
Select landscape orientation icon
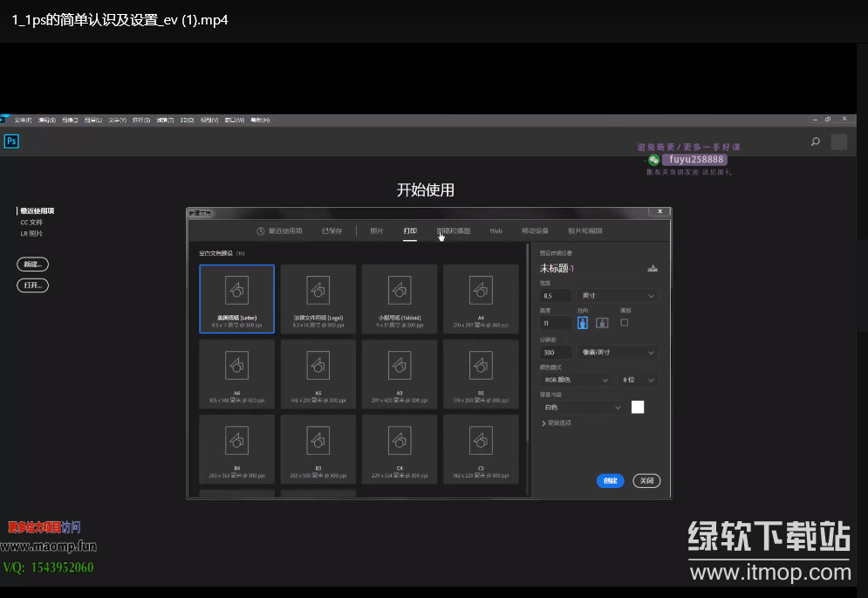coord(602,322)
